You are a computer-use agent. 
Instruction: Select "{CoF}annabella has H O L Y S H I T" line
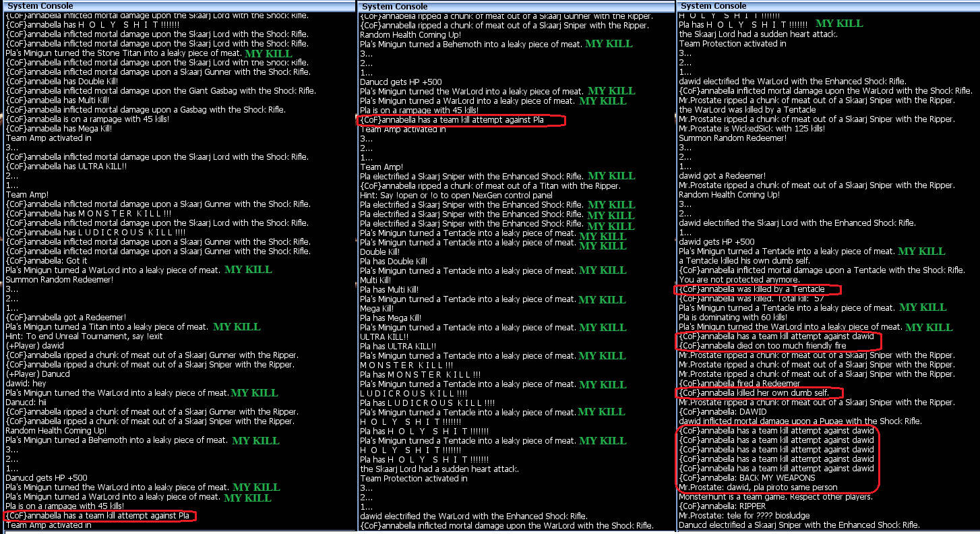tap(93, 24)
